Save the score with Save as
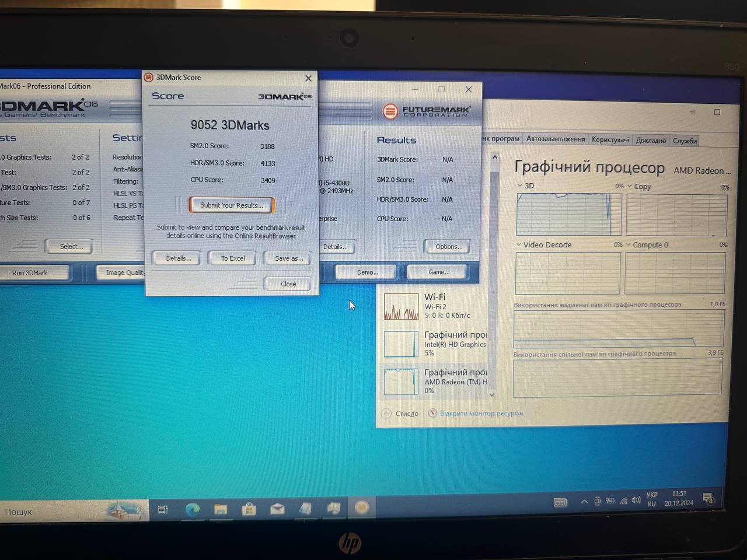747x560 pixels. (x=288, y=258)
